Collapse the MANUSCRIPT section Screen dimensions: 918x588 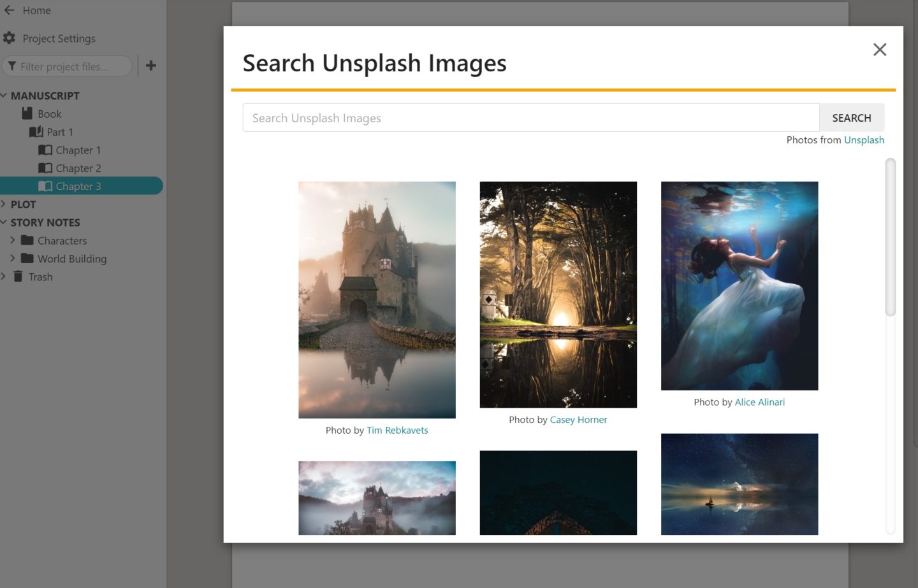(x=4, y=96)
